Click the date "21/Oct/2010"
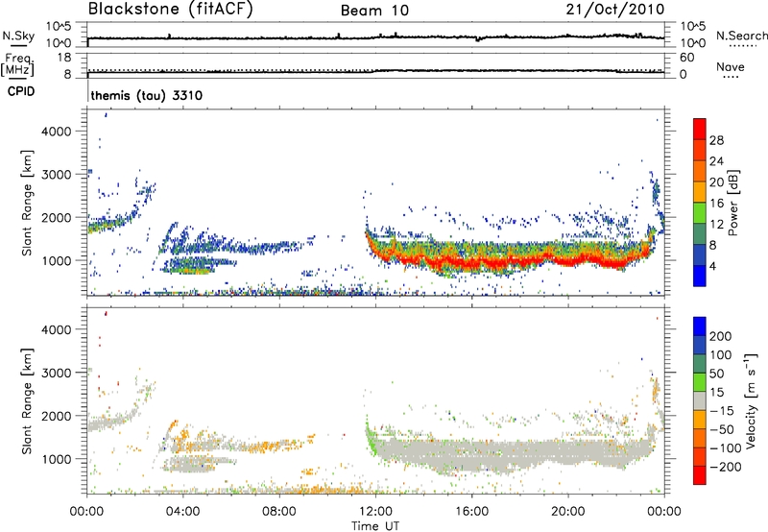This screenshot has height=532, width=768. click(615, 9)
